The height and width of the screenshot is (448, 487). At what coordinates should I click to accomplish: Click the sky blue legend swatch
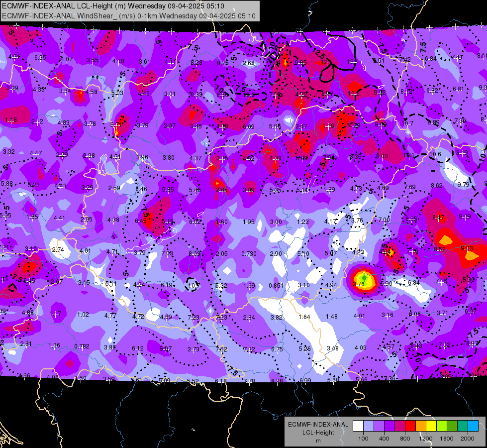(x=474, y=426)
